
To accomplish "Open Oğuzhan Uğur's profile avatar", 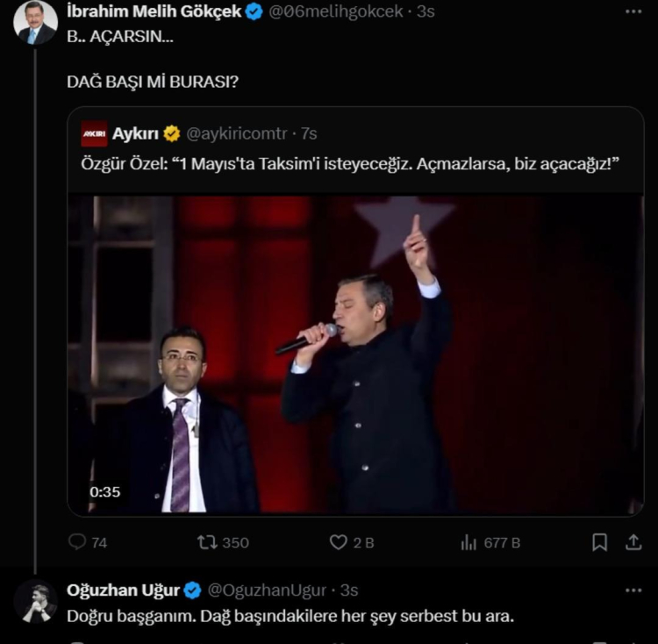I will [x=35, y=602].
